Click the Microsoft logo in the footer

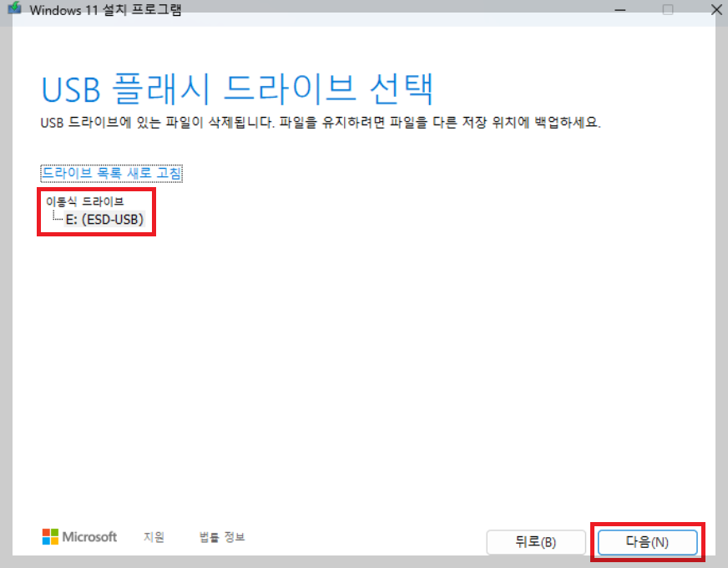click(79, 537)
